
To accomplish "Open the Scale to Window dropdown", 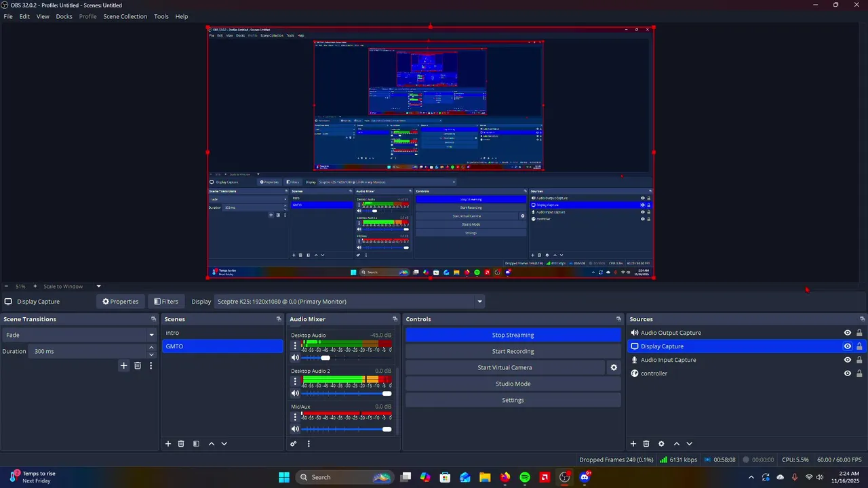I will tap(73, 286).
